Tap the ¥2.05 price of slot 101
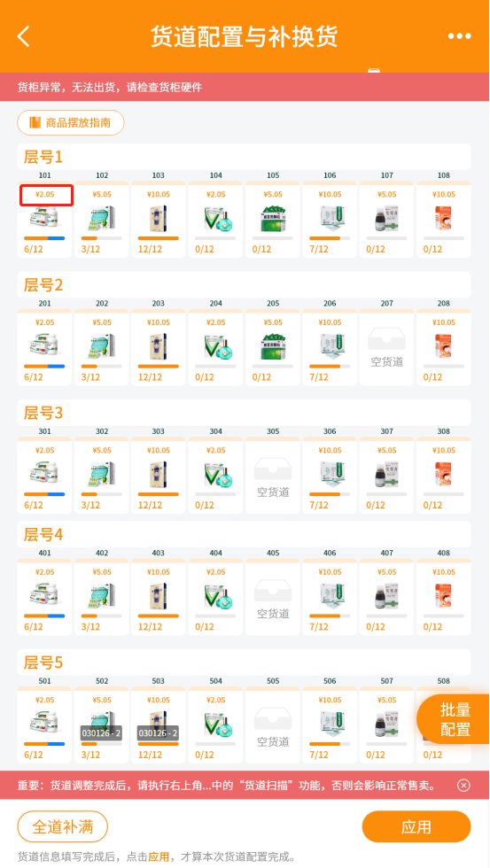490x868 pixels. 44,194
